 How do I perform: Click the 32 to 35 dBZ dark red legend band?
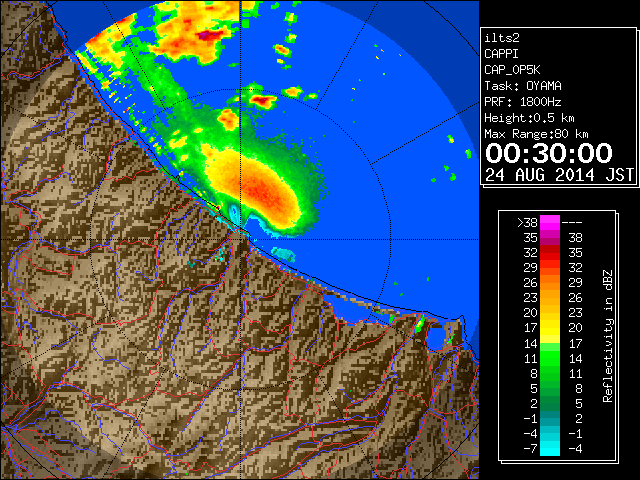pyautogui.click(x=550, y=253)
